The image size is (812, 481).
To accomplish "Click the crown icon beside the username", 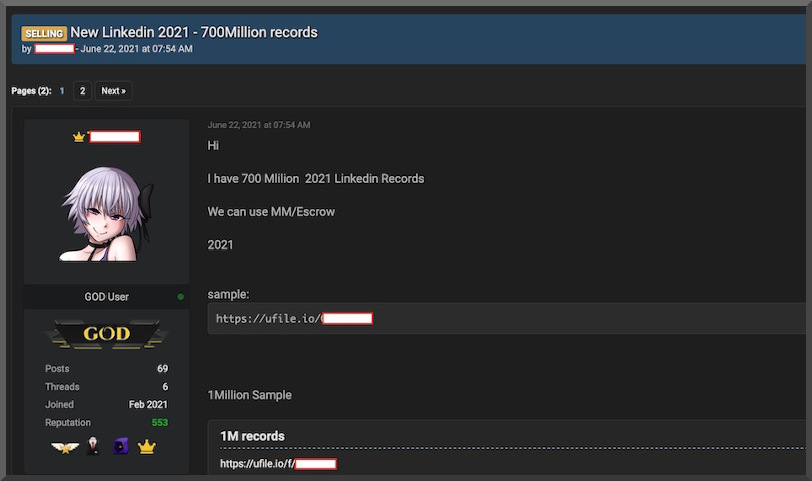I will tap(79, 137).
